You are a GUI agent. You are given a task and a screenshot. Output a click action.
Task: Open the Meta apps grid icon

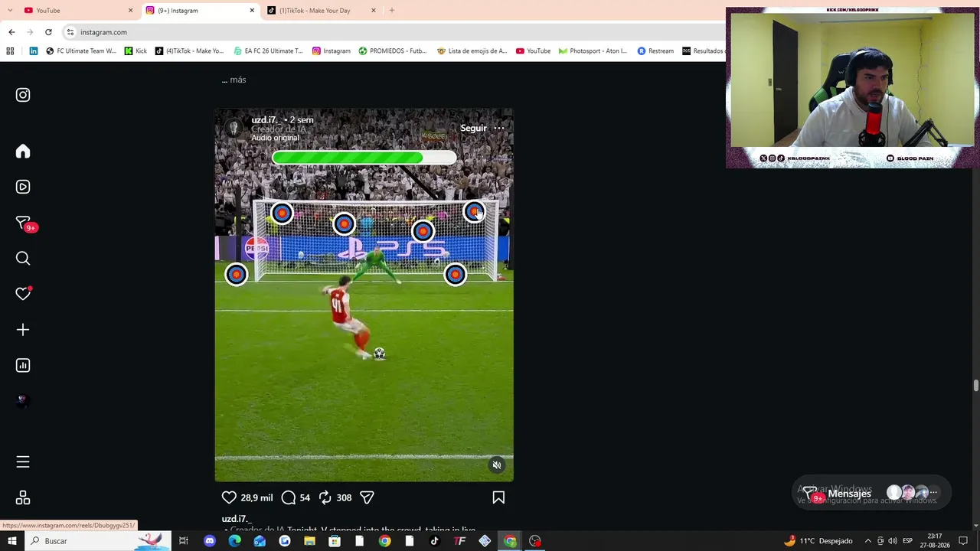(23, 498)
